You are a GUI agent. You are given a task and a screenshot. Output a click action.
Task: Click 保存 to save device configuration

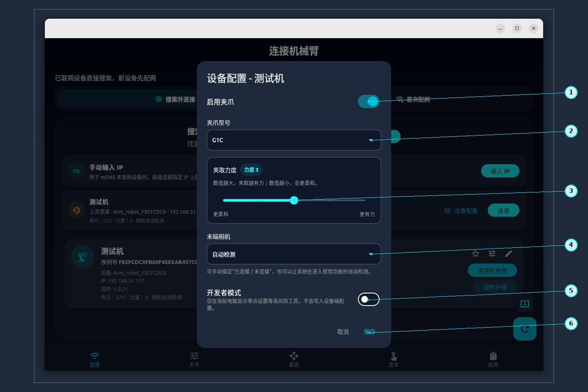pyautogui.click(x=370, y=332)
